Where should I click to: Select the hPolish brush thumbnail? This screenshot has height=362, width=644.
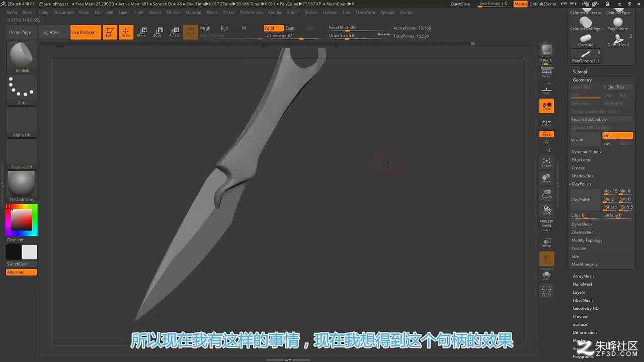22,57
